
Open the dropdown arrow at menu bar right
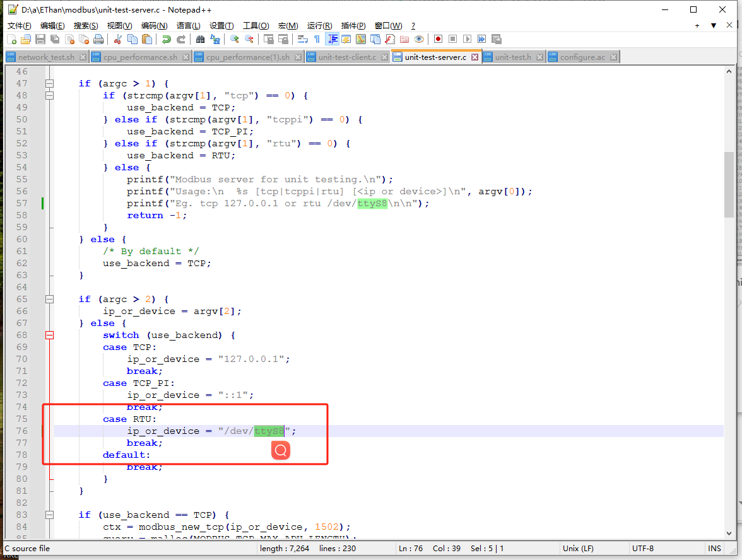pos(713,26)
